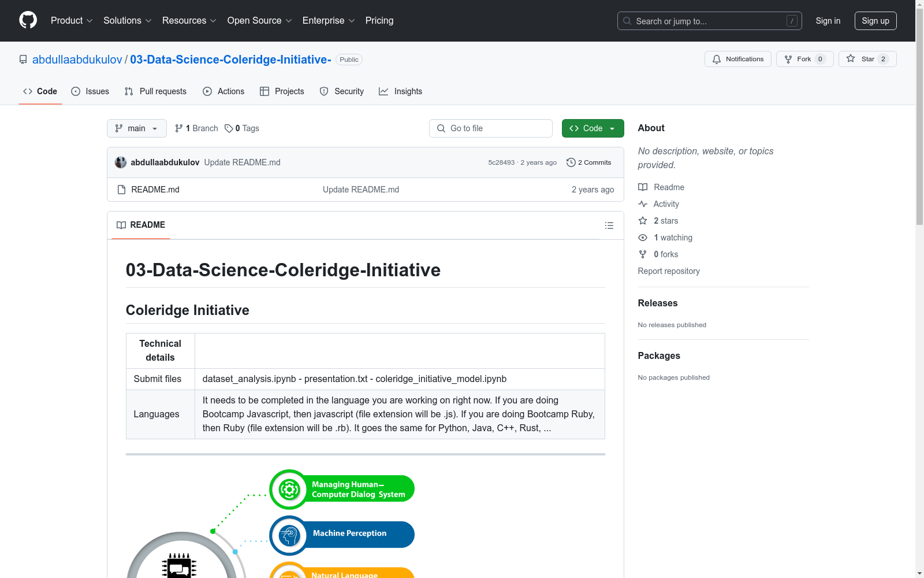This screenshot has height=578, width=924.
Task: Open the Update README.md commit message in header row
Action: click(242, 162)
